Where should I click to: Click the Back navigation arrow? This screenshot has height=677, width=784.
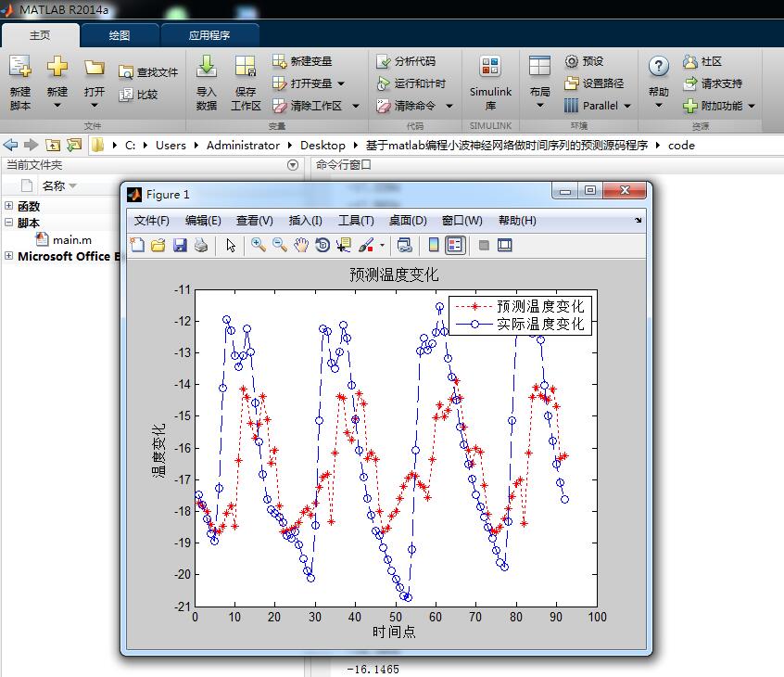[10, 145]
